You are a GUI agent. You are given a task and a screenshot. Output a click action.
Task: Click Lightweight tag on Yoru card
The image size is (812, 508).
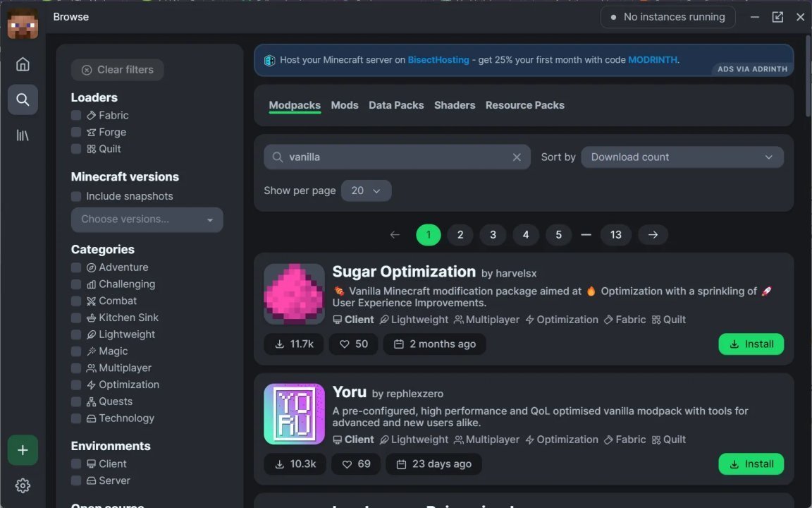(x=414, y=440)
